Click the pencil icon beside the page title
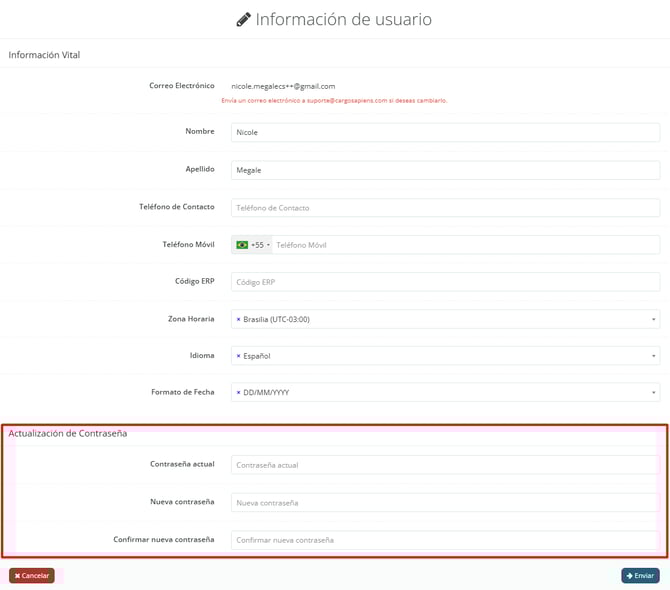The image size is (670, 590). (243, 20)
